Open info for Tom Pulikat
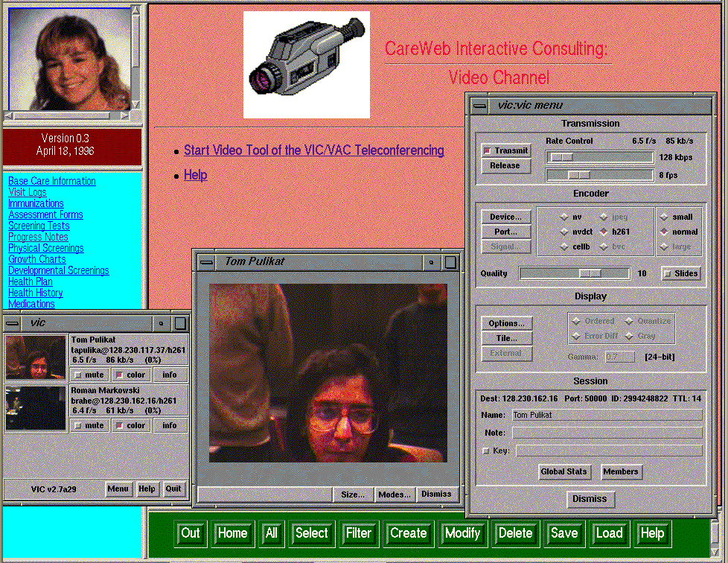 click(x=170, y=375)
